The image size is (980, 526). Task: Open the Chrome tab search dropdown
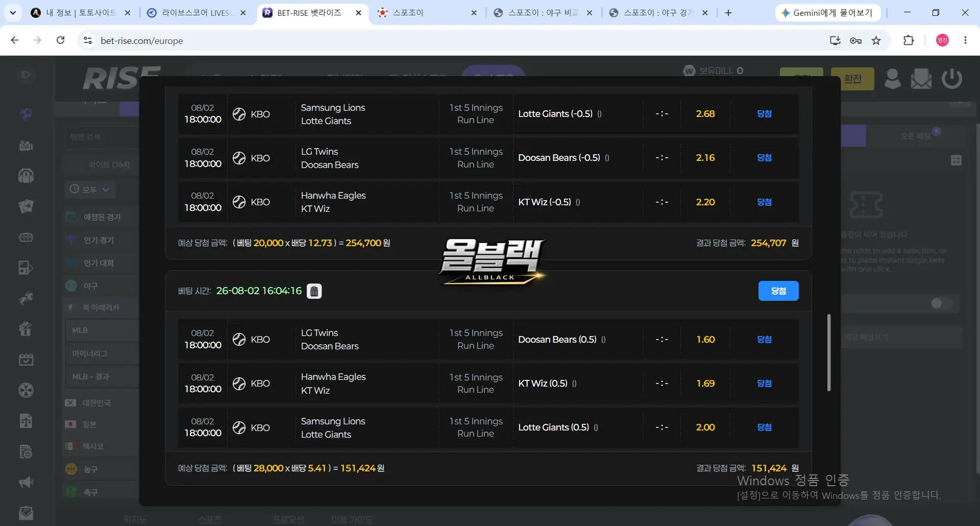pos(13,13)
